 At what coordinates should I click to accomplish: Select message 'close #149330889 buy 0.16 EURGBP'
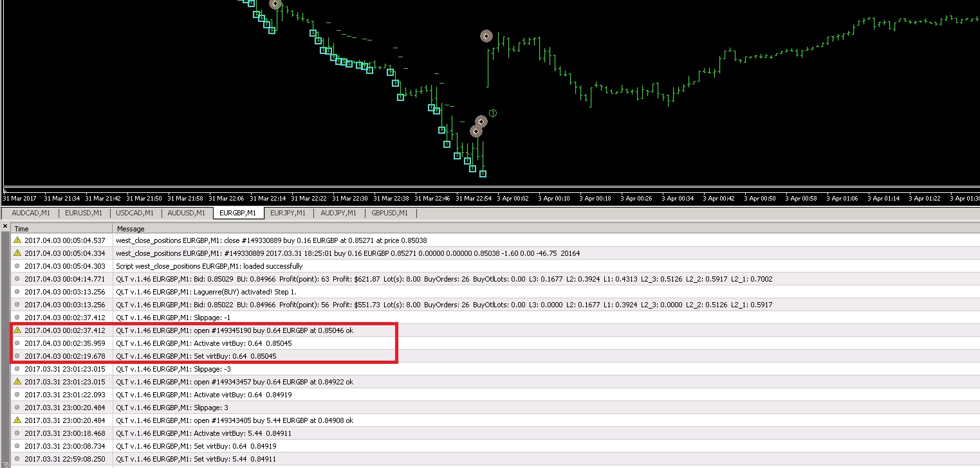pos(271,240)
